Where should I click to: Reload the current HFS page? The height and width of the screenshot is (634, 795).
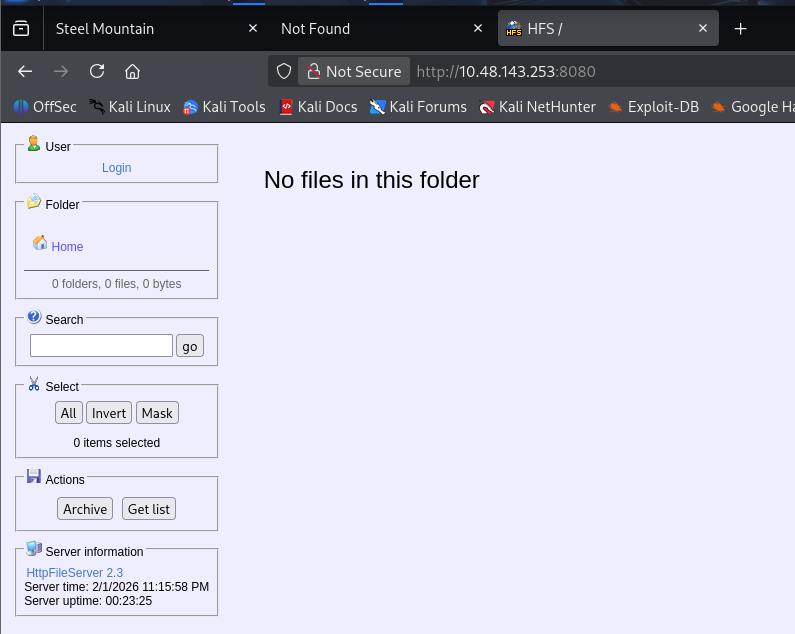tap(97, 71)
